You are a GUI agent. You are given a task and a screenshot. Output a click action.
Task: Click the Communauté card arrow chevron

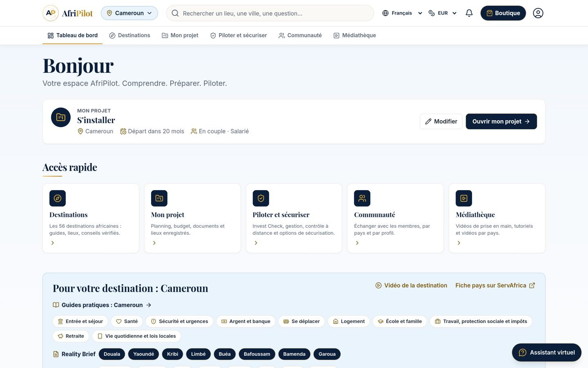click(357, 243)
